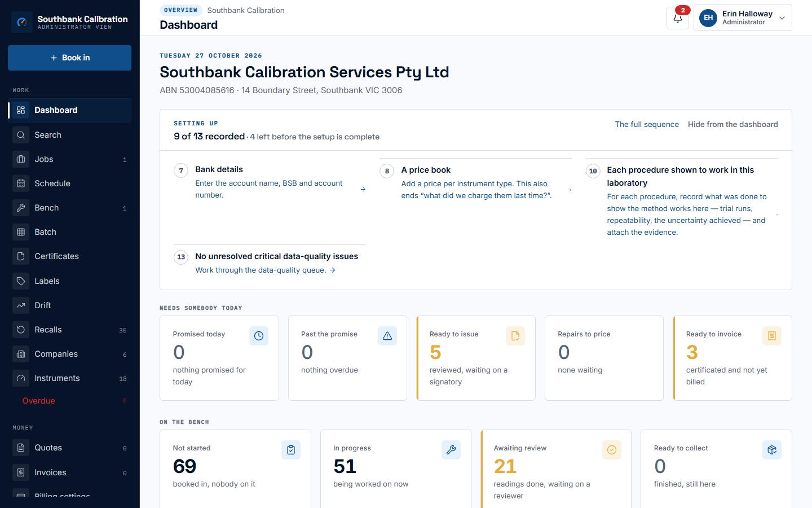The height and width of the screenshot is (508, 812).
Task: Click the wrench icon on In progress
Action: tap(451, 450)
